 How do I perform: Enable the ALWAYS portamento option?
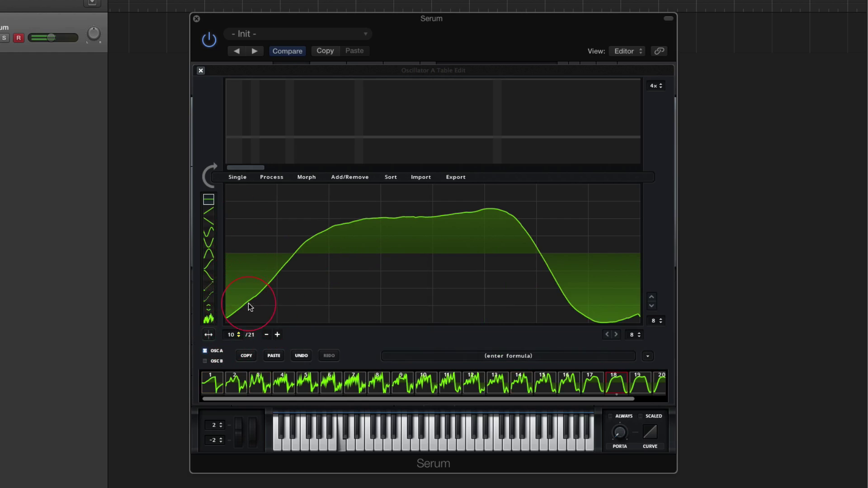point(610,416)
